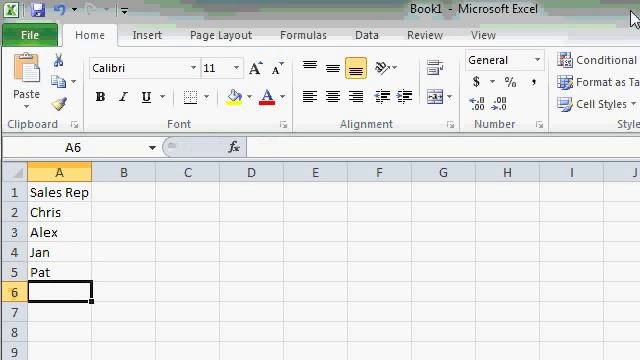This screenshot has width=640, height=360.
Task: Open the Clipboard dialog launcher
Action: 74,124
